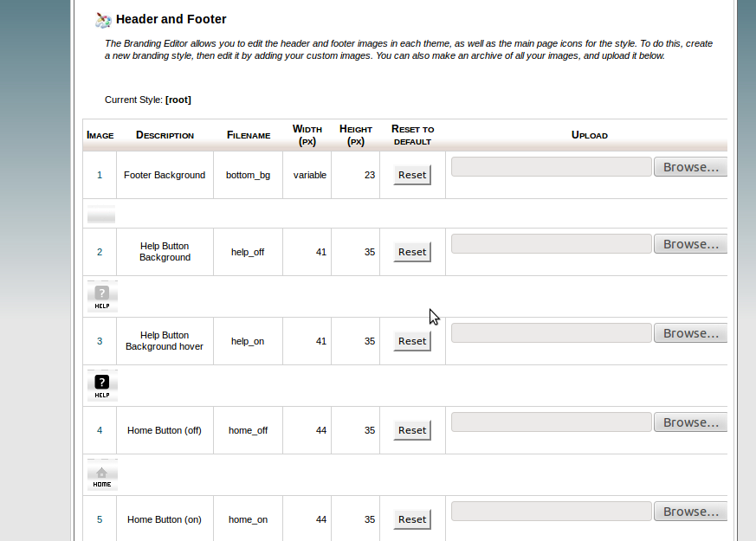Click the gray Help button preview image
This screenshot has width=756, height=541.
102,296
